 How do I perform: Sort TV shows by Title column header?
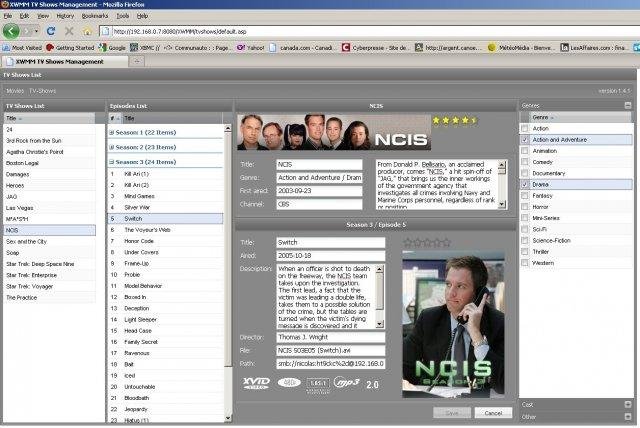tap(49, 118)
